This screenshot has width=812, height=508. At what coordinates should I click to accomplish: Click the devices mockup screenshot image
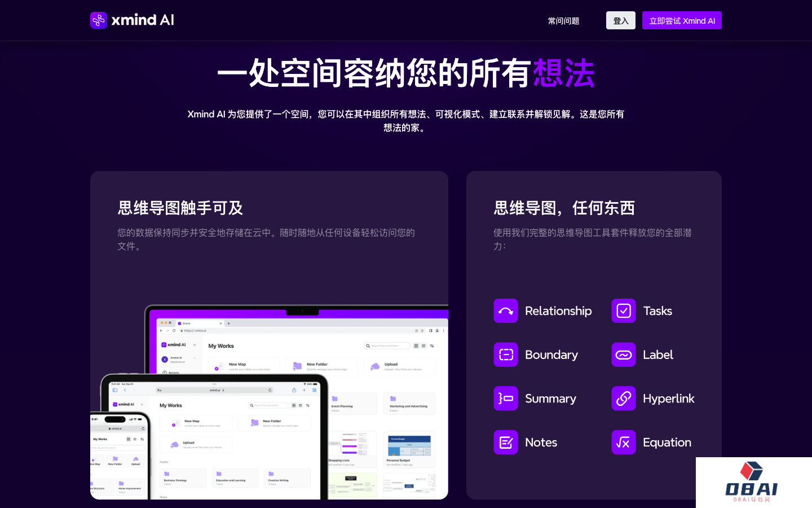tap(270, 402)
